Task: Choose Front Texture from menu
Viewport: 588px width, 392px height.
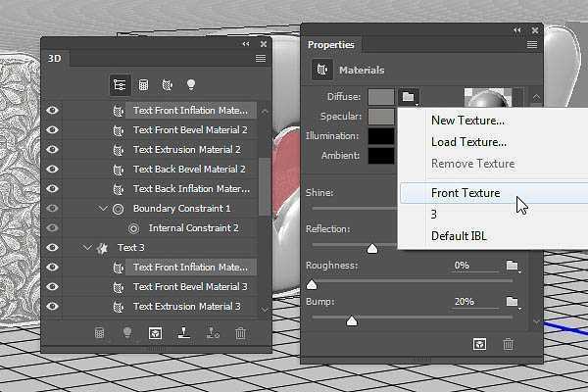Action: coord(465,193)
